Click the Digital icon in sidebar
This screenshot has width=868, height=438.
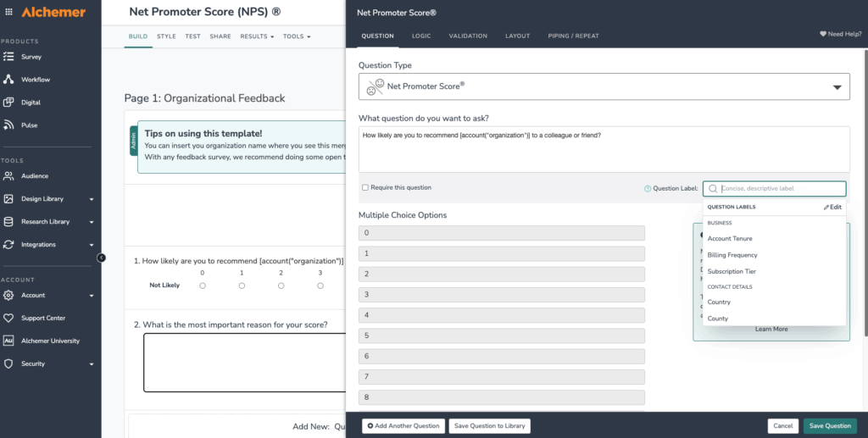coord(8,102)
